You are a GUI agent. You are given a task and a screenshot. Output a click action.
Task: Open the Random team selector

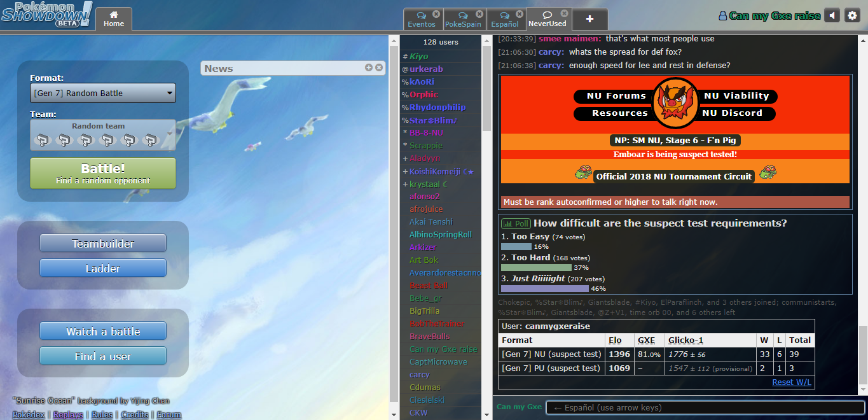pyautogui.click(x=103, y=135)
